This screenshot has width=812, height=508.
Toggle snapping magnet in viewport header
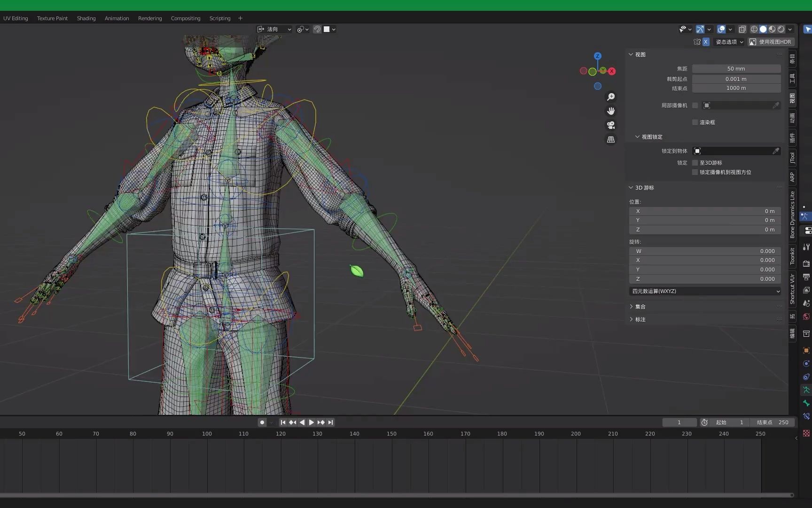(317, 29)
